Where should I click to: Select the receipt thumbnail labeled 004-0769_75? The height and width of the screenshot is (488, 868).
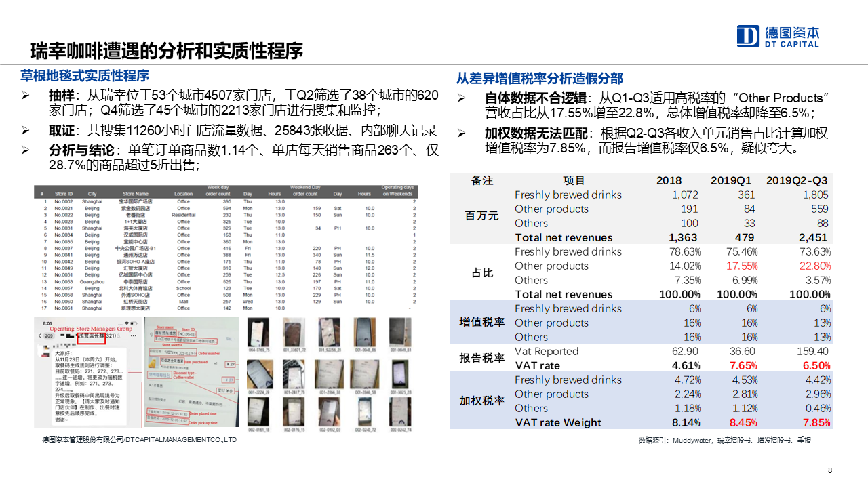(258, 332)
